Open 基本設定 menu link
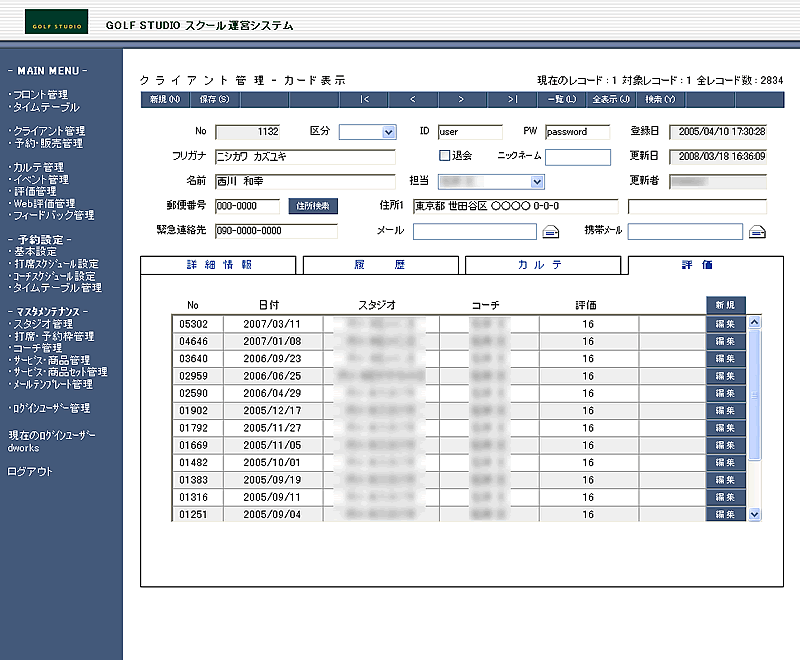 tap(35, 251)
